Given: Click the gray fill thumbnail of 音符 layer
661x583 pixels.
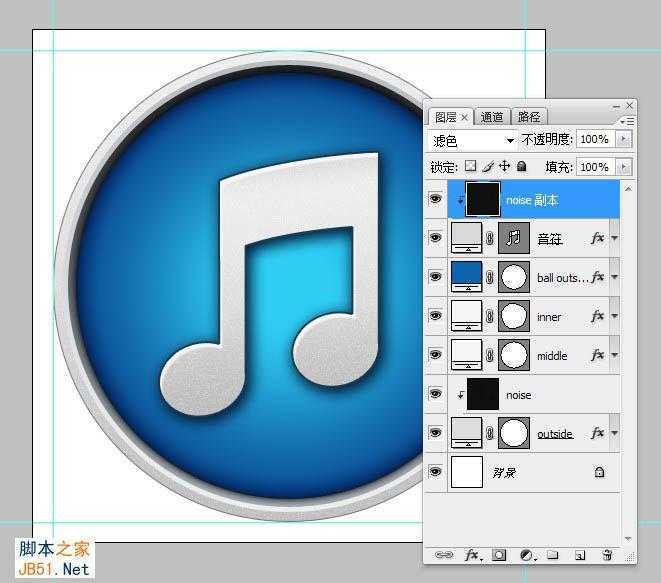Looking at the screenshot, I should tap(466, 238).
